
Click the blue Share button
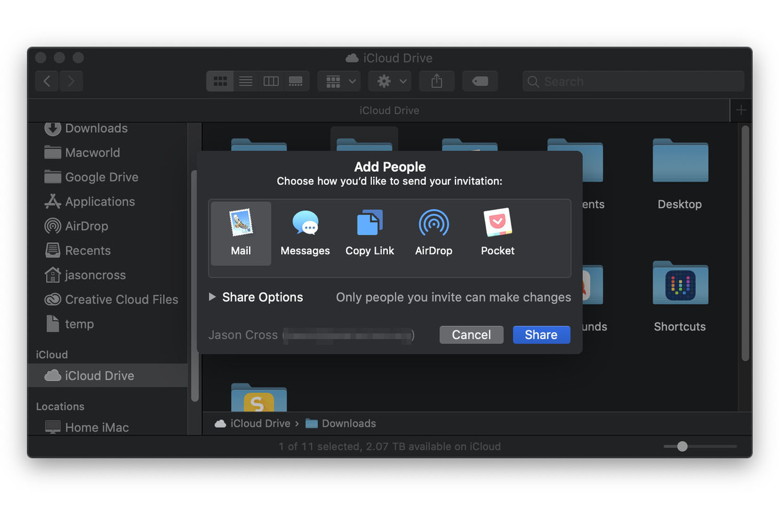pos(541,335)
